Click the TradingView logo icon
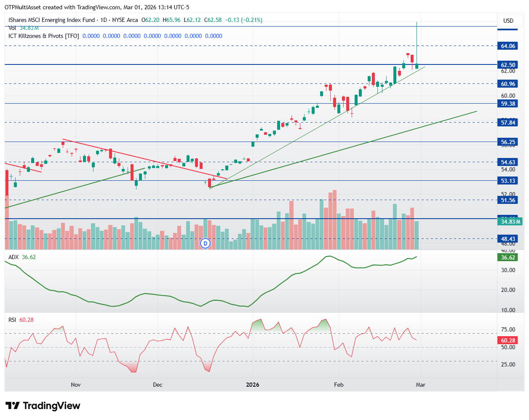 (x=13, y=406)
